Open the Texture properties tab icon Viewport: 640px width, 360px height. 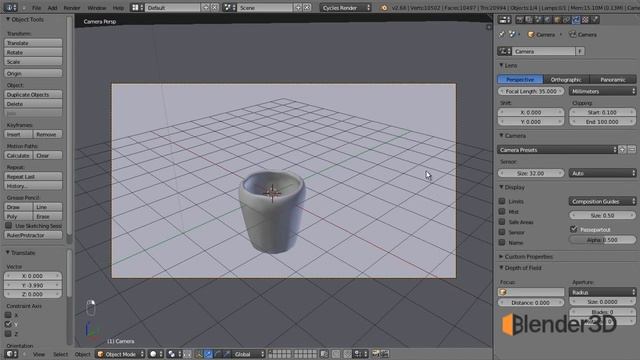tap(585, 20)
